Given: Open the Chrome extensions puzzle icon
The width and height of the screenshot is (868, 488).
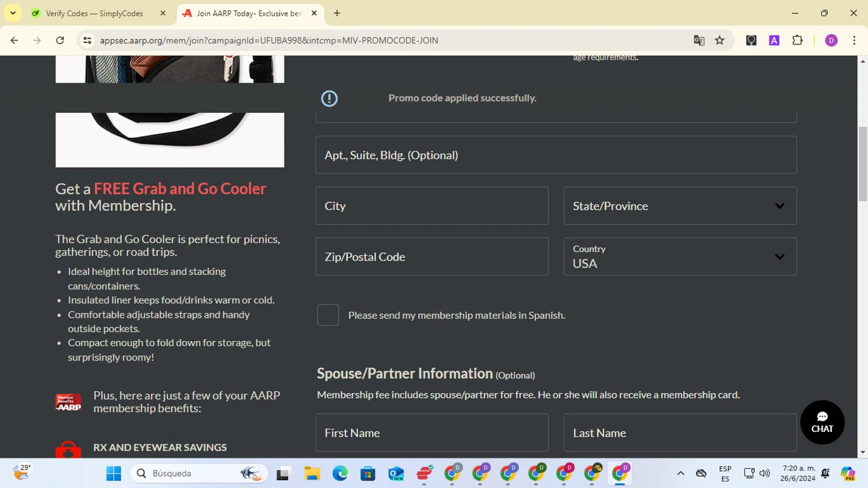Looking at the screenshot, I should tap(797, 41).
